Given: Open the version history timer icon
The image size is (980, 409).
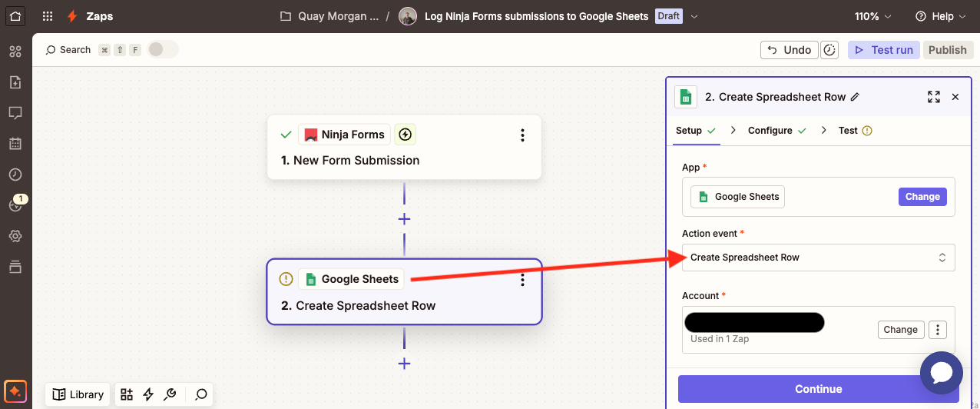Looking at the screenshot, I should [x=829, y=50].
